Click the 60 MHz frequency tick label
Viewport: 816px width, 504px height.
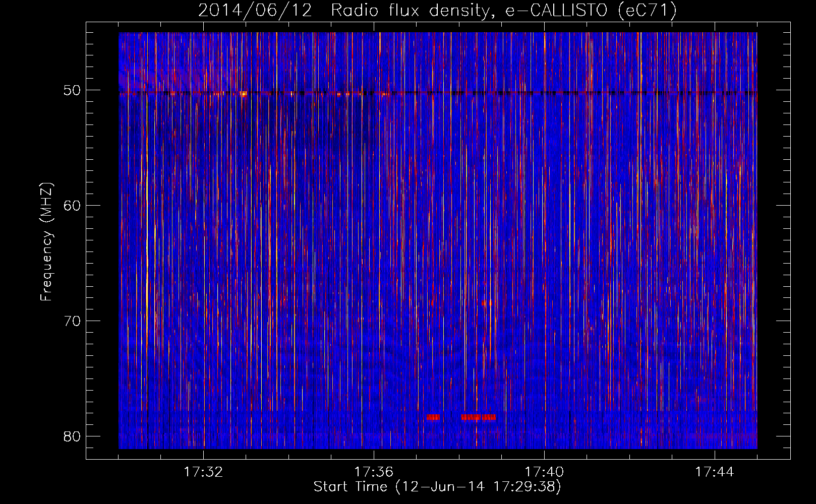pyautogui.click(x=72, y=205)
